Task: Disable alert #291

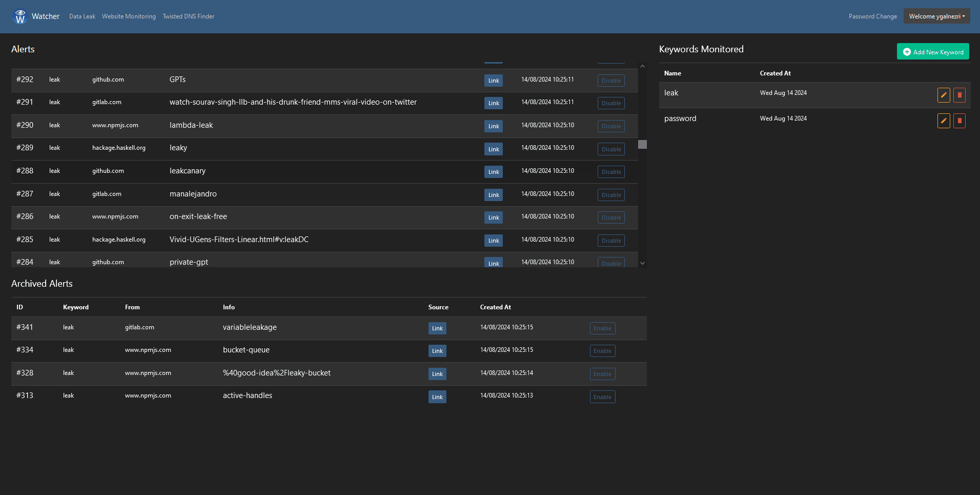Action: pos(611,103)
